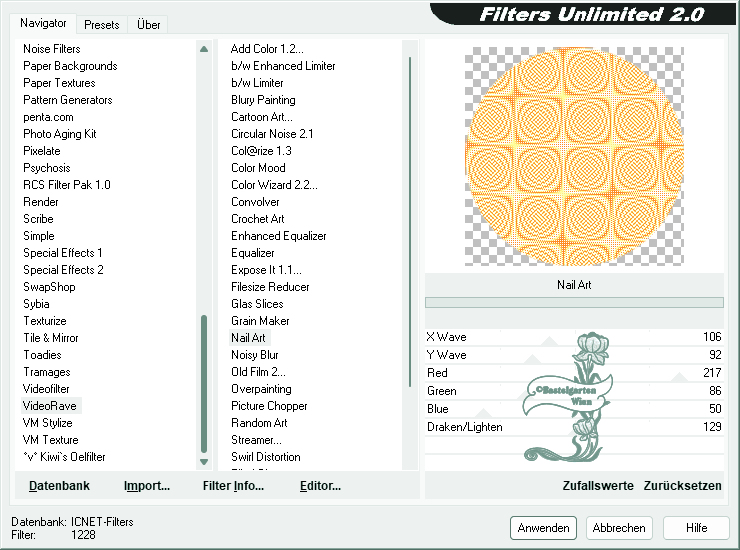Select the Grain Maker filter

pos(260,321)
